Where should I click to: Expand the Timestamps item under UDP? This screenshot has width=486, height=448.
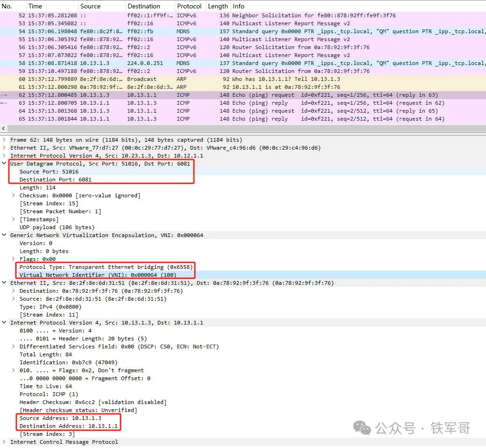tap(14, 219)
